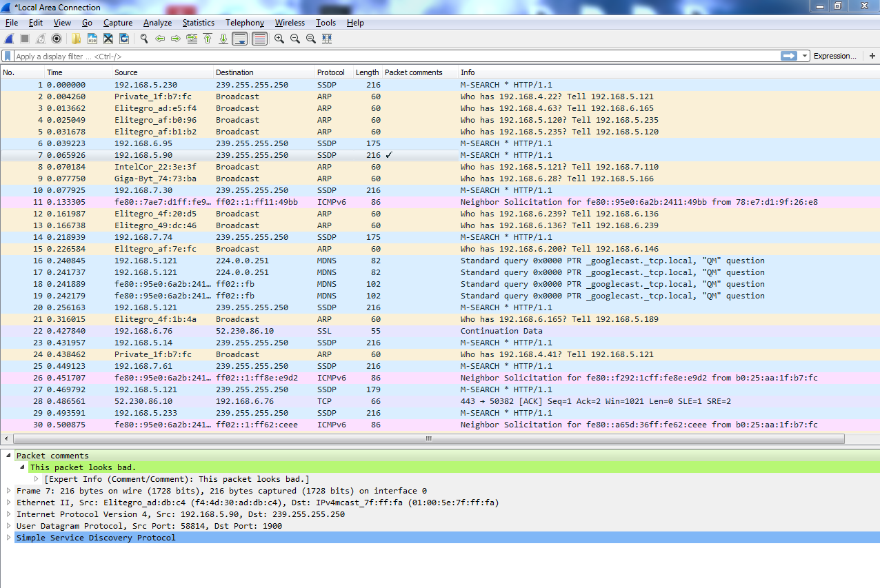Expand the Simple Service Discovery Protocol row
Viewport: 880px width, 588px height.
[x=8, y=538]
